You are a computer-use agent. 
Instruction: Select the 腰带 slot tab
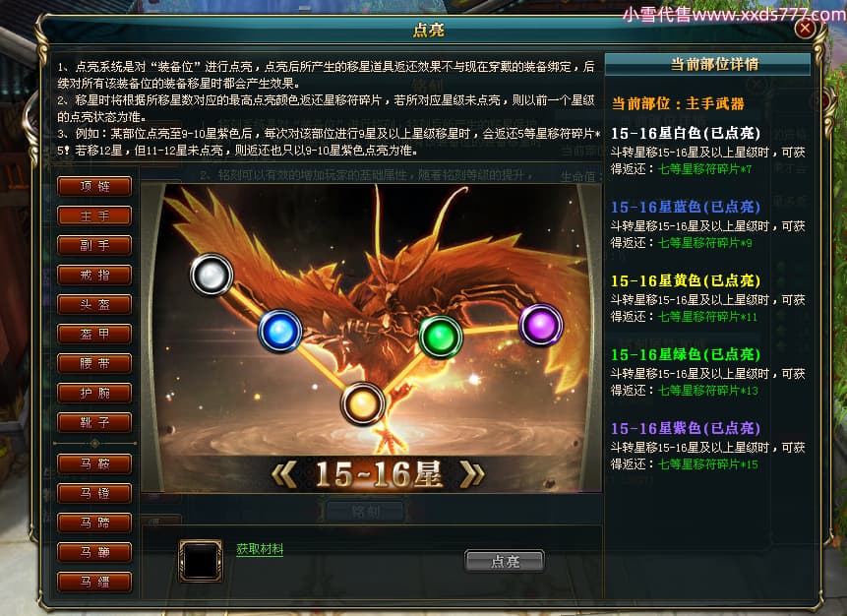coord(94,363)
